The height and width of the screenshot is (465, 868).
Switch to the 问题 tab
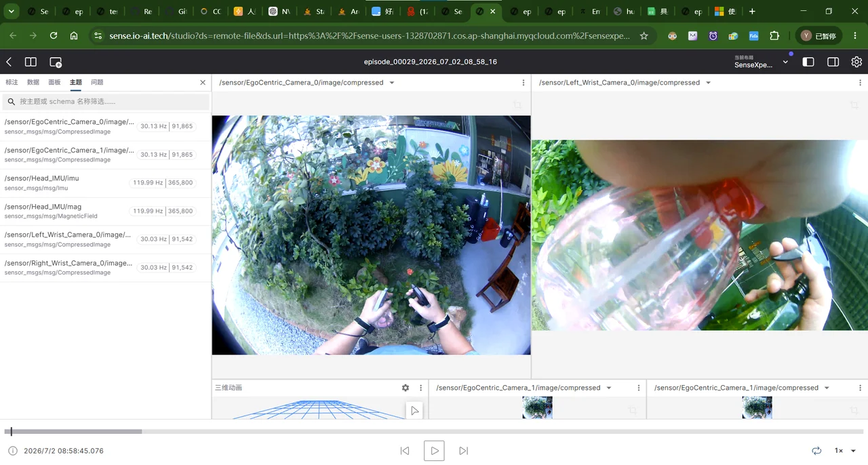click(x=97, y=82)
